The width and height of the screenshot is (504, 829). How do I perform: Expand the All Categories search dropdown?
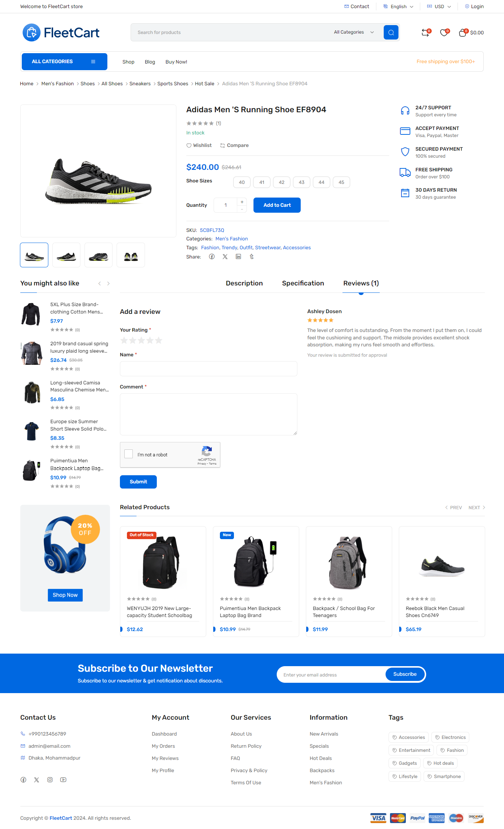[x=354, y=32]
